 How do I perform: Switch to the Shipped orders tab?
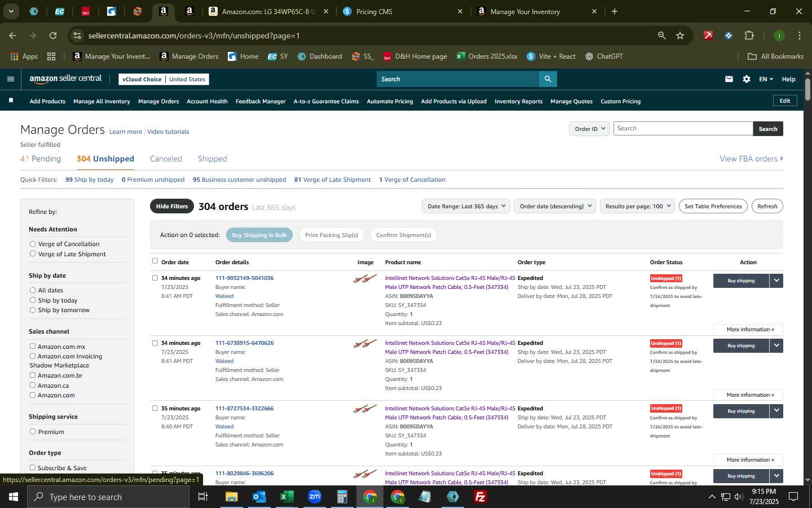[x=213, y=159]
